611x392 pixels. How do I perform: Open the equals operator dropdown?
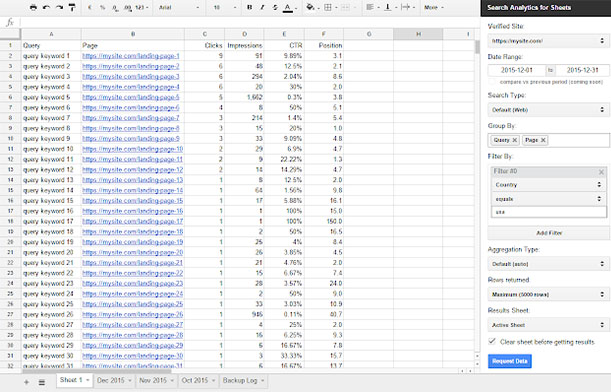(548, 199)
